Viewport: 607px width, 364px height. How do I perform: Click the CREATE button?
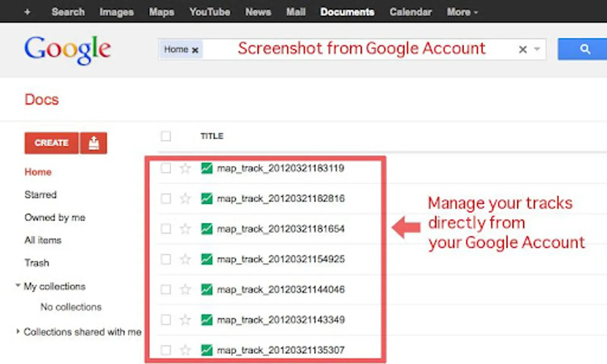tap(51, 143)
